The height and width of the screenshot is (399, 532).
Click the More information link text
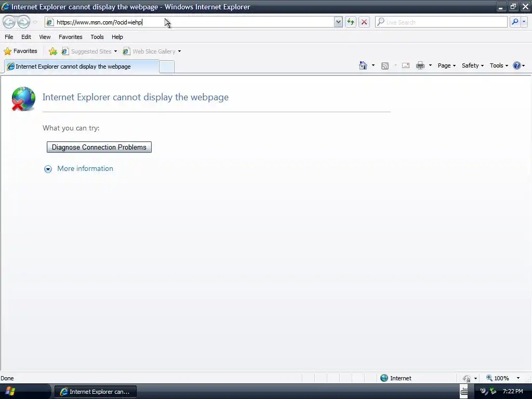[85, 169]
